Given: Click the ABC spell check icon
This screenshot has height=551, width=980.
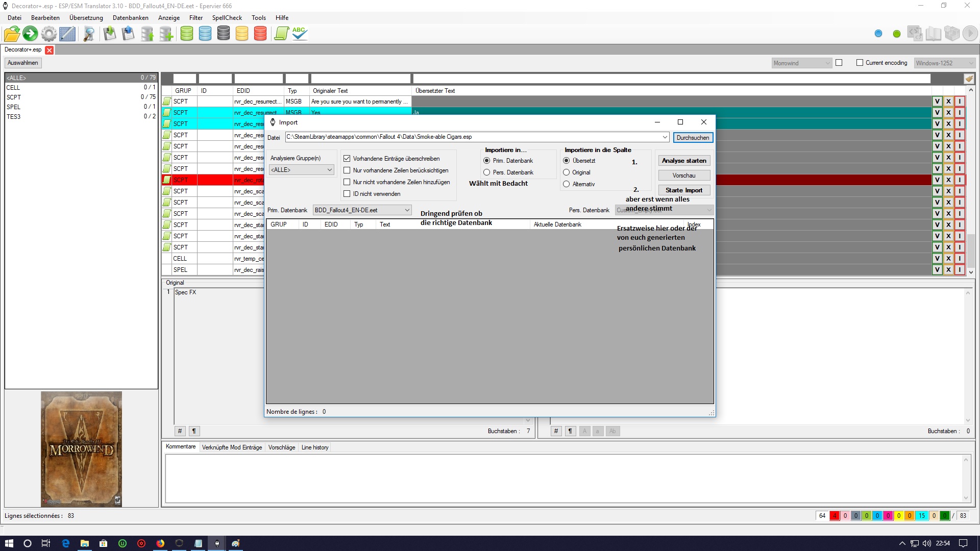Looking at the screenshot, I should click(300, 34).
